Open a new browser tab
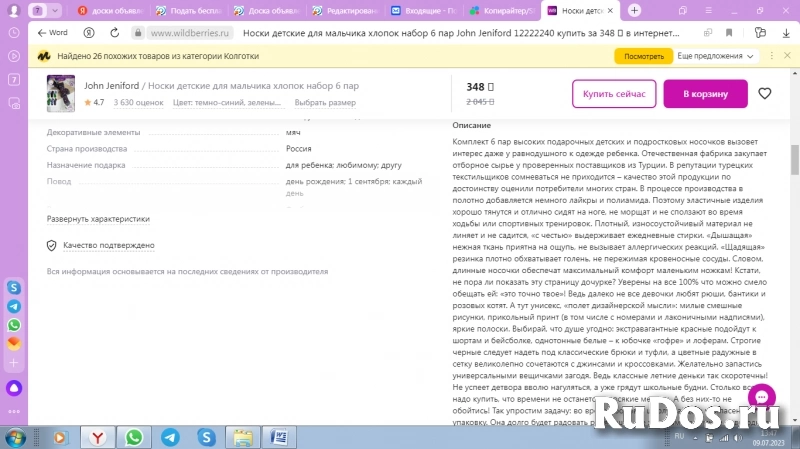This screenshot has width=800, height=449. pos(634,10)
